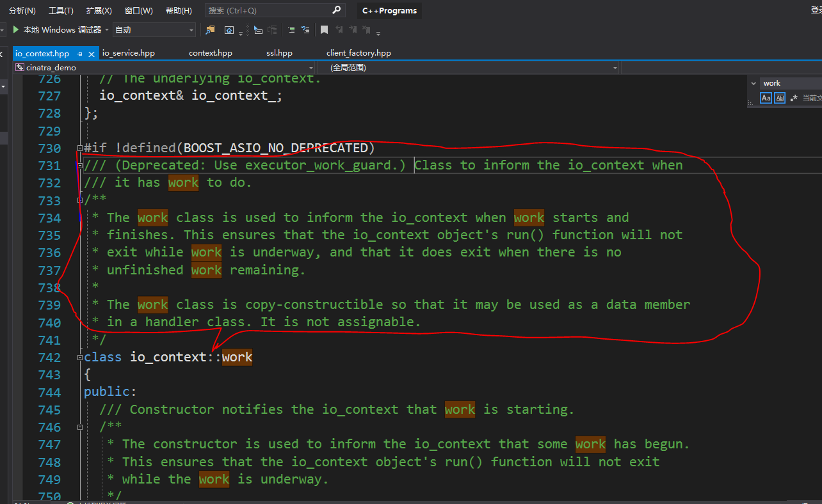The height and width of the screenshot is (504, 822).
Task: Open the 分析(N) menu
Action: point(22,10)
